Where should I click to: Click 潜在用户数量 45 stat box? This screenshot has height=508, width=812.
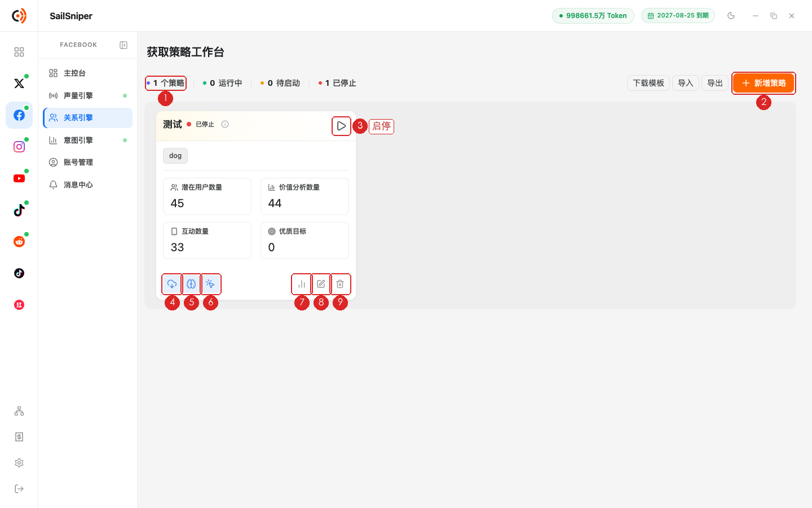pyautogui.click(x=207, y=196)
